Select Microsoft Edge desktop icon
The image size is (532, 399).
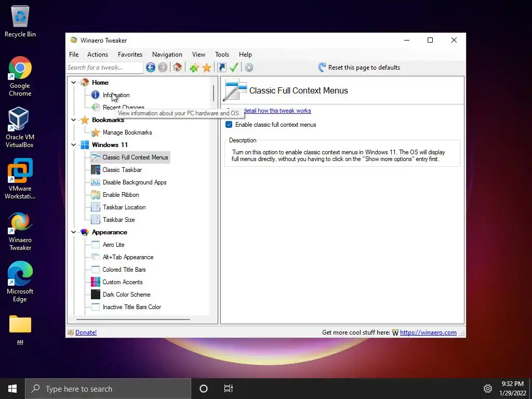coord(20,282)
